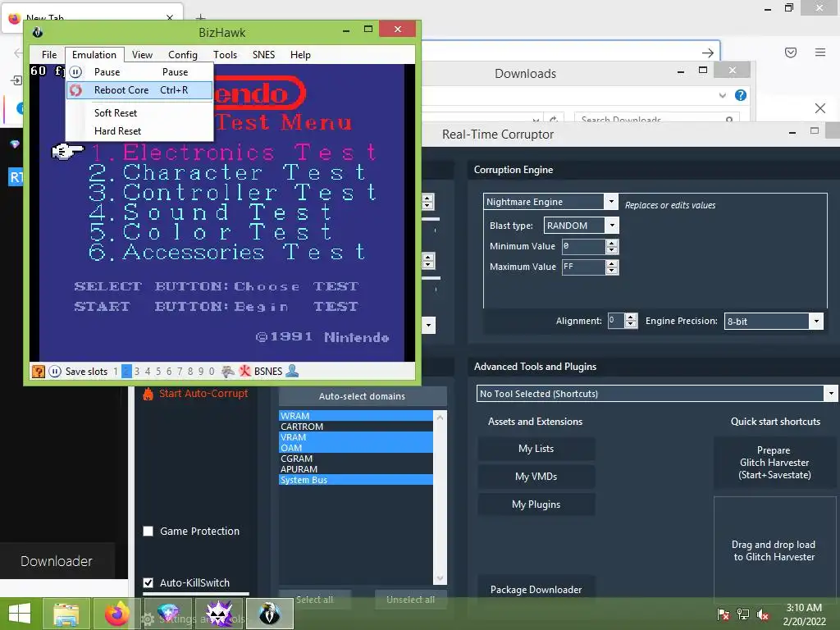Click the Maximum Value FF input field

tap(583, 267)
